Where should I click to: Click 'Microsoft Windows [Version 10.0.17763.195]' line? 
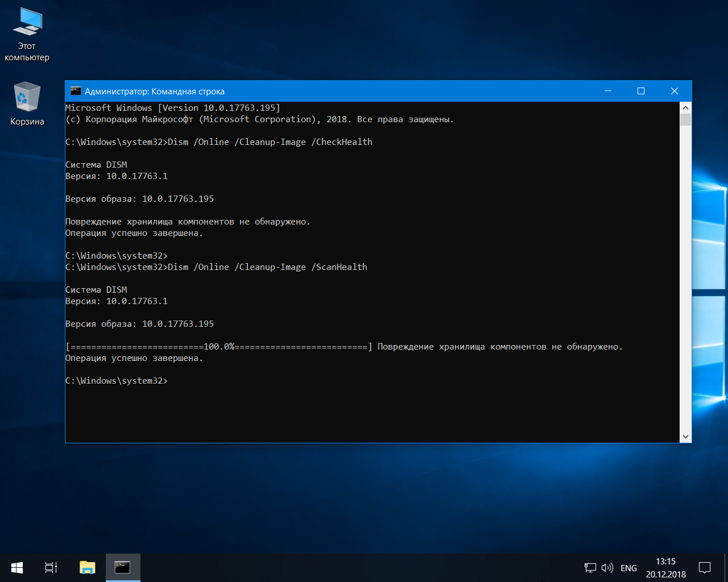pos(173,108)
